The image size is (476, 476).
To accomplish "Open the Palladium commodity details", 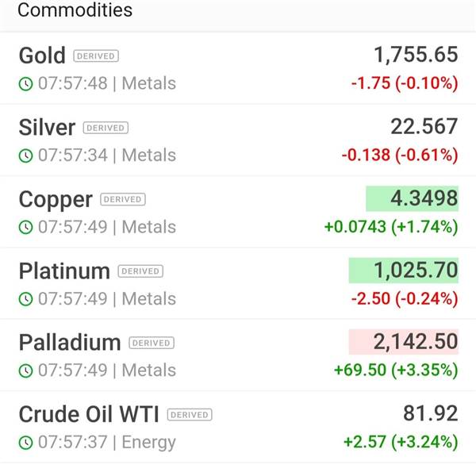I will (238, 355).
